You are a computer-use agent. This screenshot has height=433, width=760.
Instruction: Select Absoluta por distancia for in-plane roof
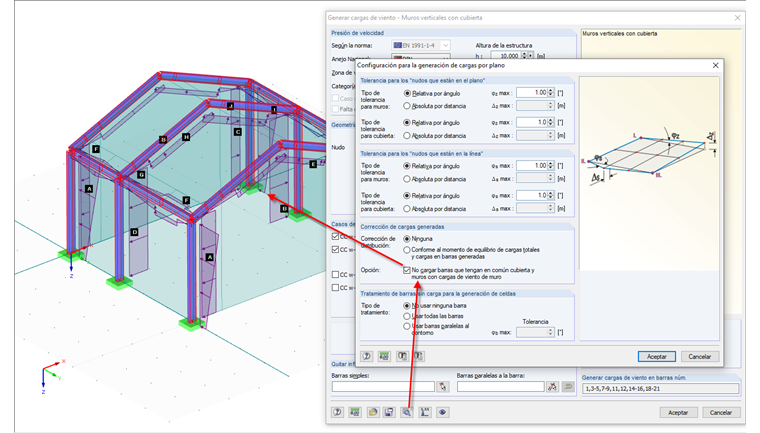pyautogui.click(x=407, y=136)
